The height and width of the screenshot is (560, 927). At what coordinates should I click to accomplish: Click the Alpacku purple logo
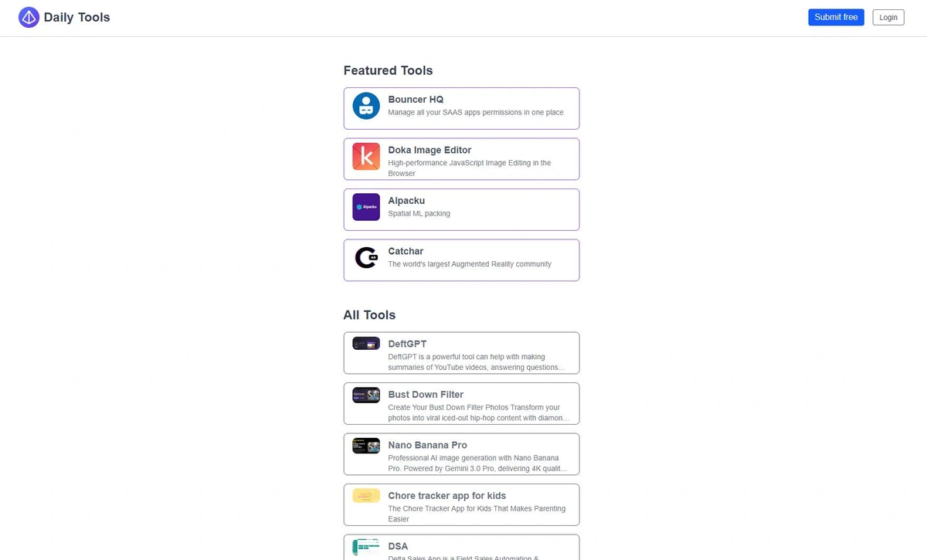(x=365, y=206)
